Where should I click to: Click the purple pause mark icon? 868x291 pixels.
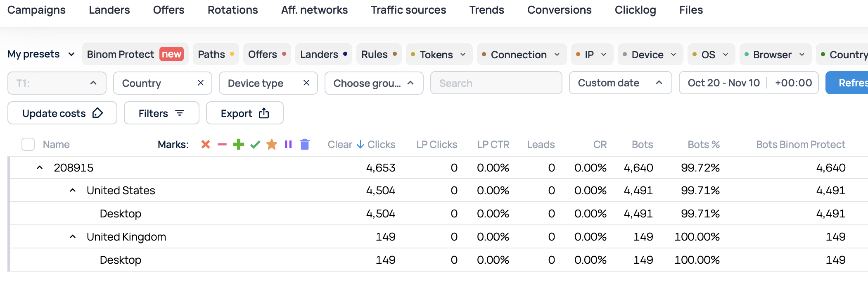(288, 144)
